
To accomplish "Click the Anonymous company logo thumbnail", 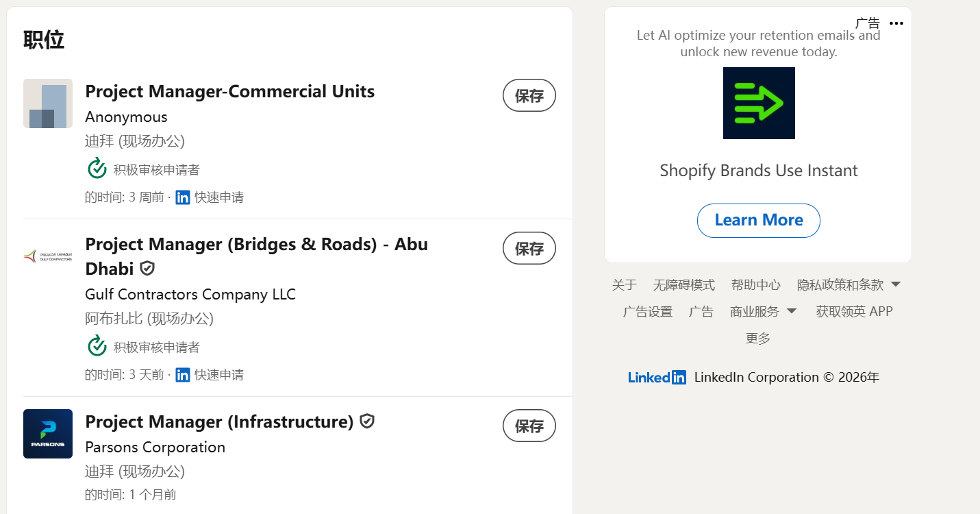I will pos(48,103).
